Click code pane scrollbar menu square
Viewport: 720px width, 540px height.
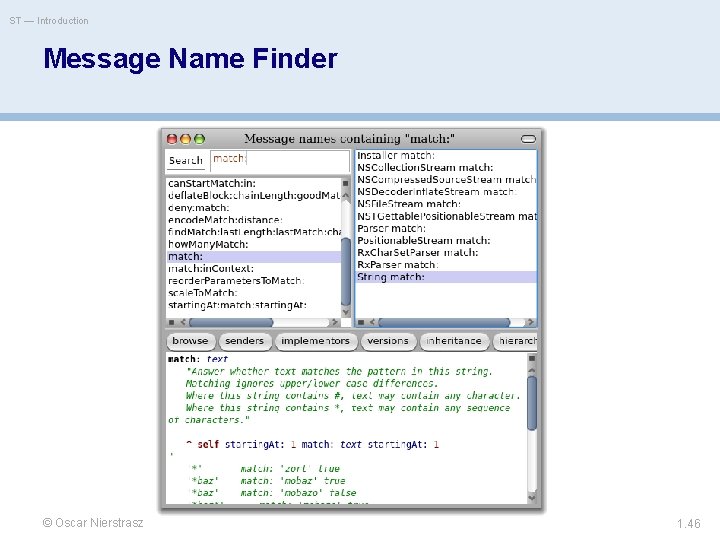pos(532,358)
